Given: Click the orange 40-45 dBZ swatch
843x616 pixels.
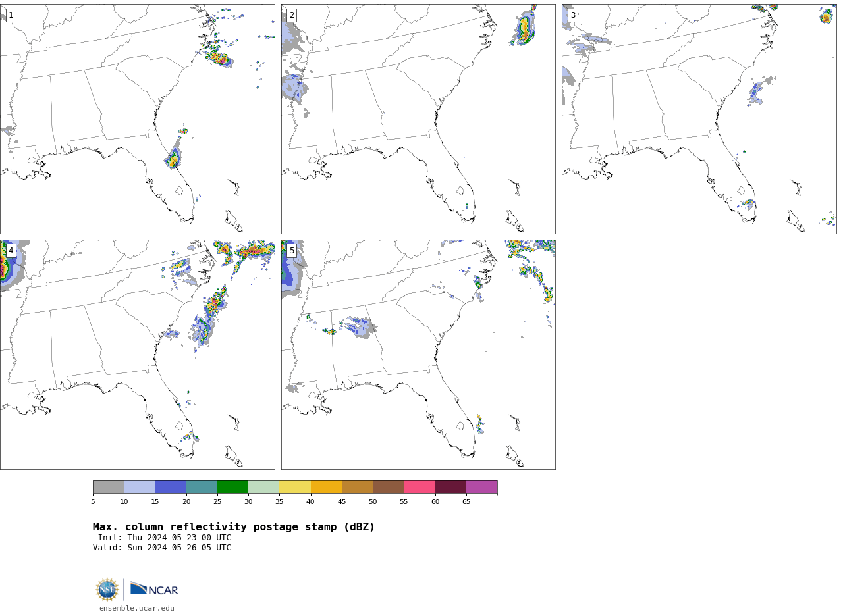Looking at the screenshot, I should [326, 487].
